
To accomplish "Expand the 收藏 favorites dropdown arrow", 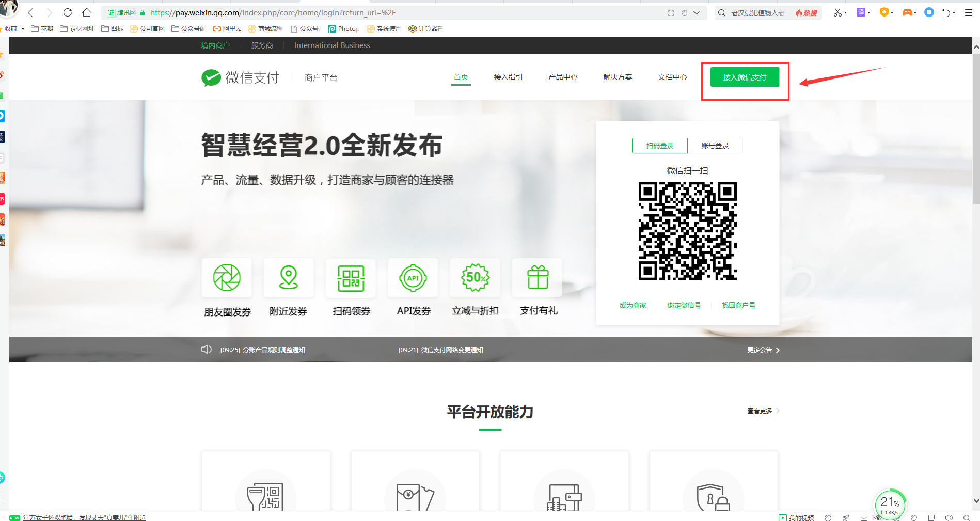I will [x=23, y=29].
